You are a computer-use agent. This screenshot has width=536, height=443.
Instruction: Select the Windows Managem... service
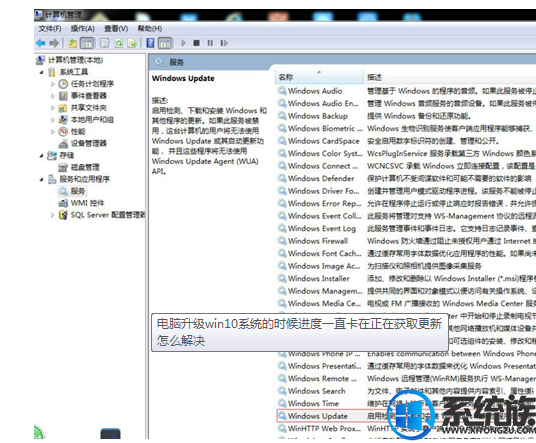coord(325,291)
